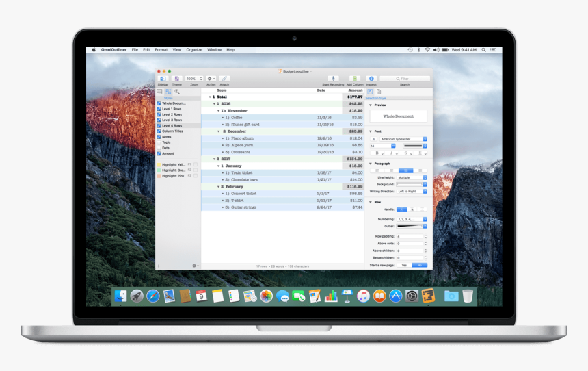
Task: Open the document inspector tab icon
Action: (x=379, y=92)
